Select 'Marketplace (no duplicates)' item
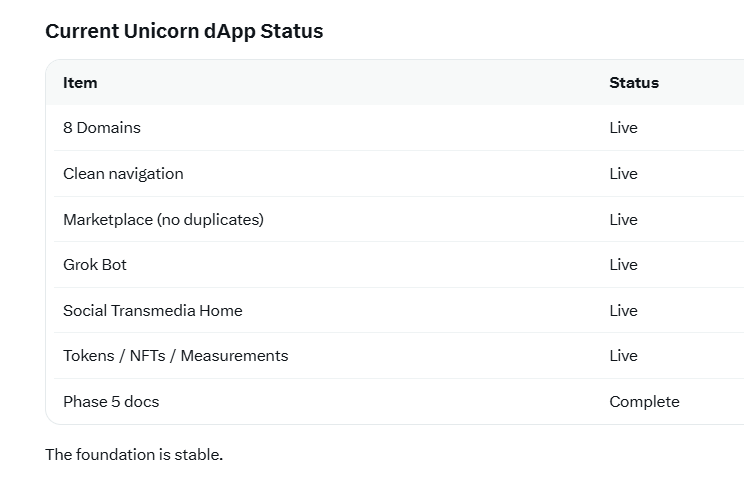The width and height of the screenshot is (744, 488). point(163,220)
